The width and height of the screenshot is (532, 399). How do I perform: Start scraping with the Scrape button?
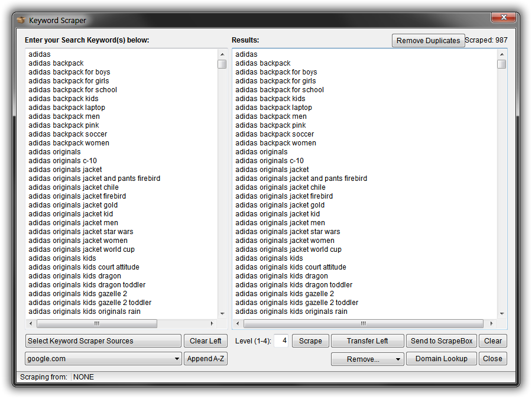coord(310,341)
